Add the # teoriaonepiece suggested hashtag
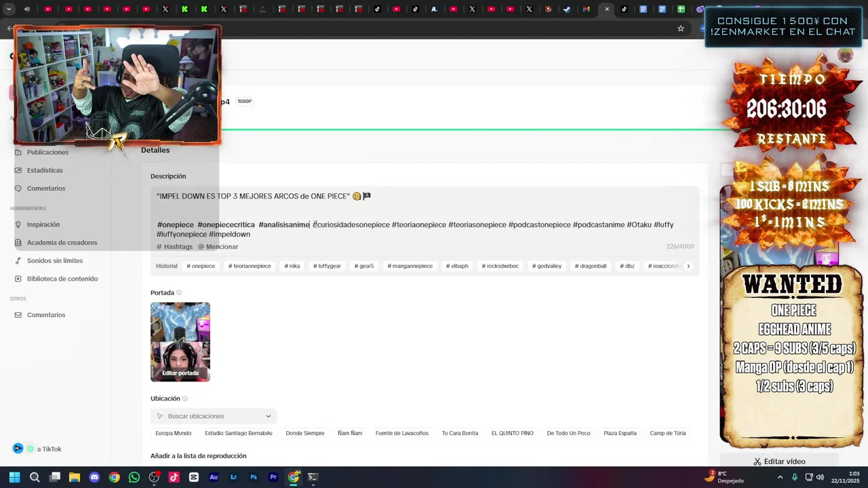 (250, 266)
